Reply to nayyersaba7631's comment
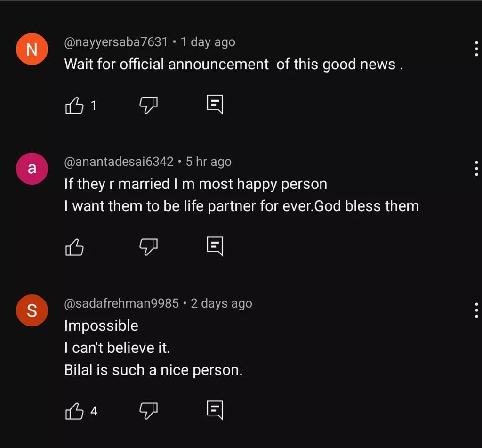482x448 pixels. (x=215, y=105)
